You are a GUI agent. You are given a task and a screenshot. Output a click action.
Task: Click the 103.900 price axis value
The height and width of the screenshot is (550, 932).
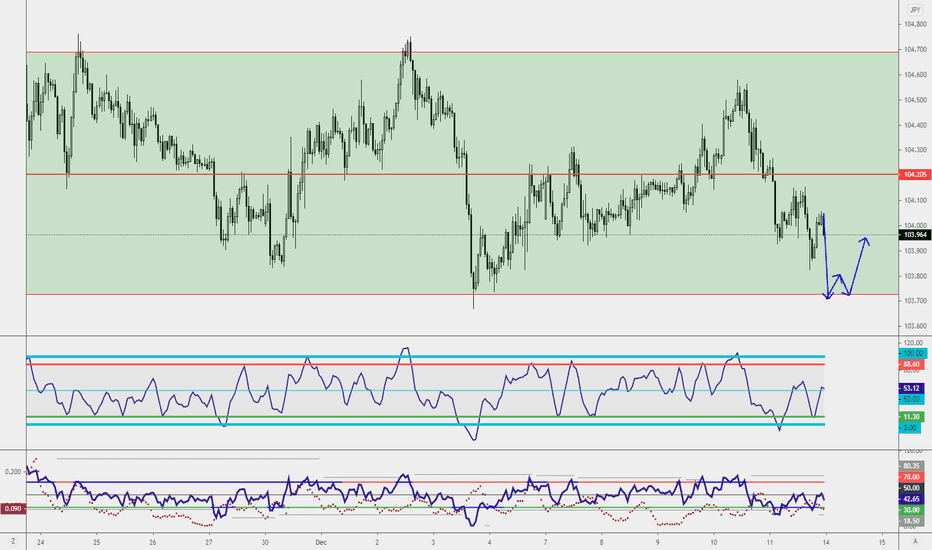pos(915,251)
